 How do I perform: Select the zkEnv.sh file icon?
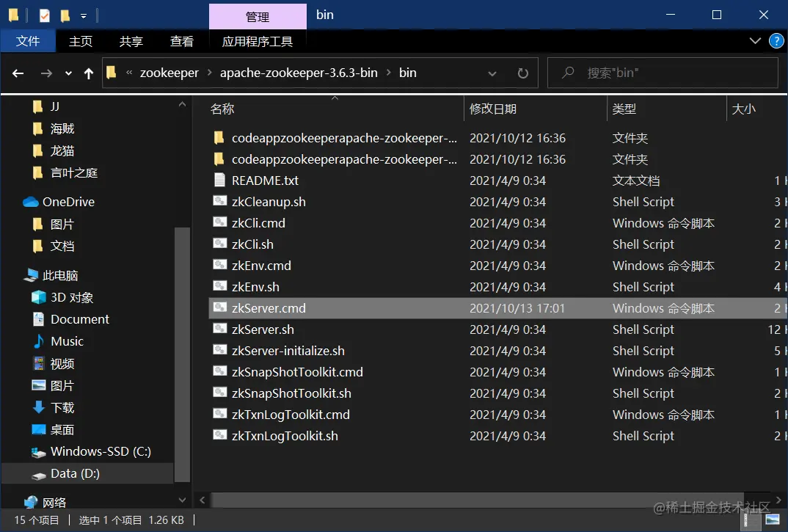[219, 286]
